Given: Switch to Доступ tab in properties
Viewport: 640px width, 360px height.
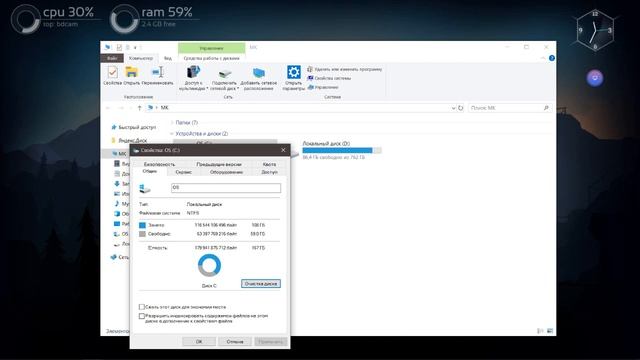Looking at the screenshot, I should (x=269, y=172).
